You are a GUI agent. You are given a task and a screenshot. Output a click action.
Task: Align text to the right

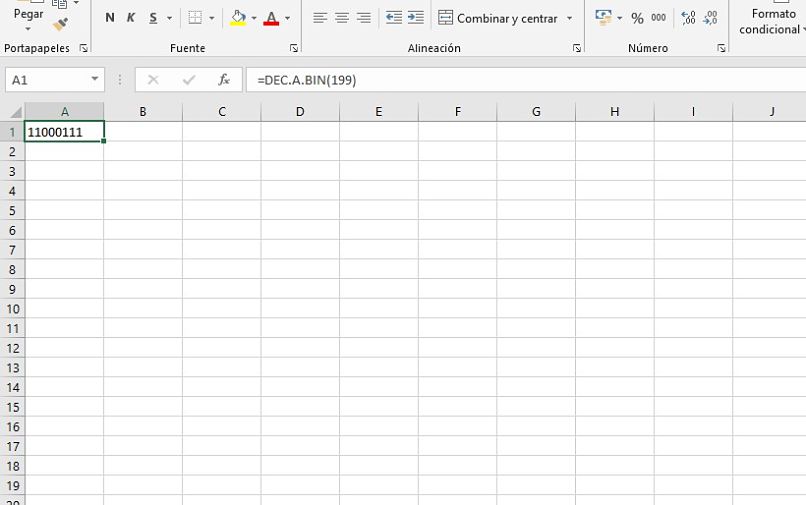tap(364, 19)
